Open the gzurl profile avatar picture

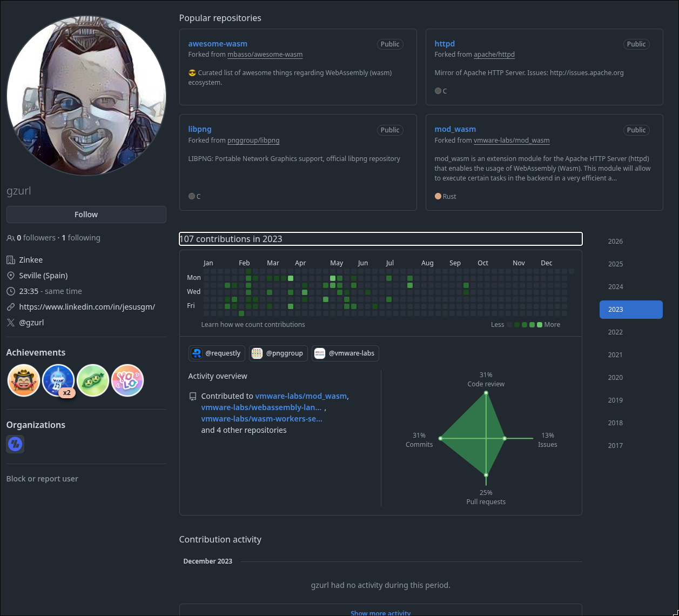(86, 96)
